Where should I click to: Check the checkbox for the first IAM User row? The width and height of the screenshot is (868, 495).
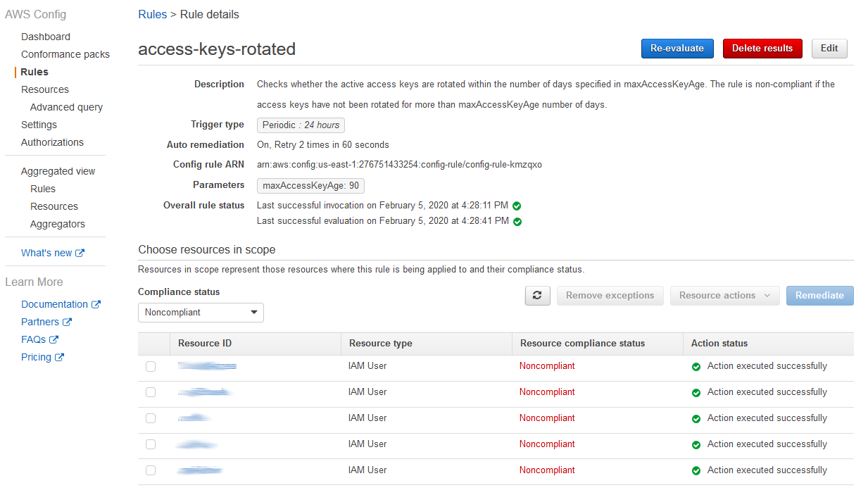(151, 366)
